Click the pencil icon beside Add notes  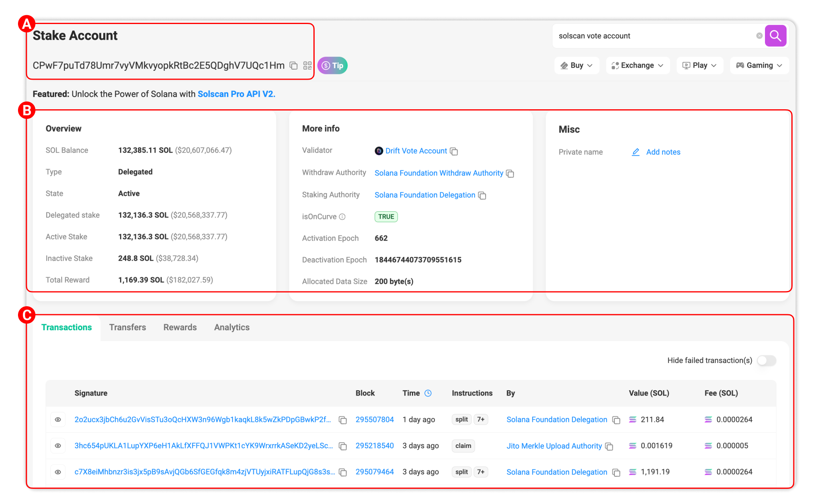636,152
